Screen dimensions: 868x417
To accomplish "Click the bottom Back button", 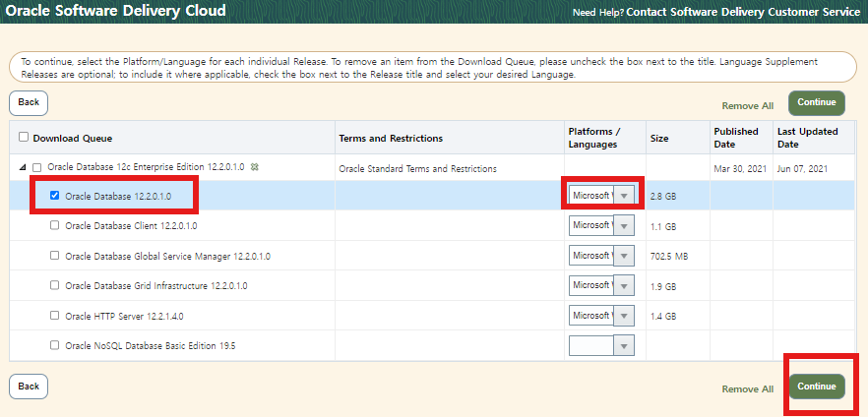I will coord(29,387).
